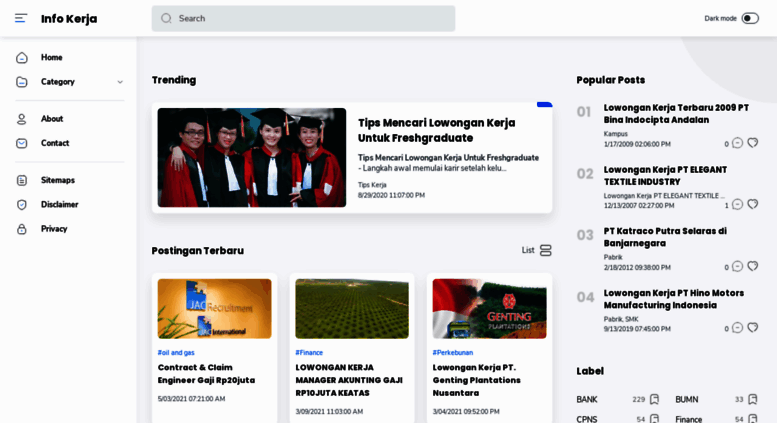Go to Home in sidebar
Image resolution: width=777 pixels, height=423 pixels.
(x=52, y=57)
